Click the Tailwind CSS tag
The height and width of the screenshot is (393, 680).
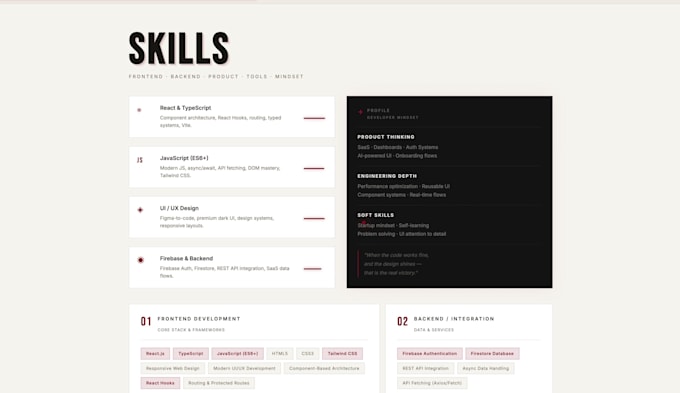pyautogui.click(x=343, y=354)
